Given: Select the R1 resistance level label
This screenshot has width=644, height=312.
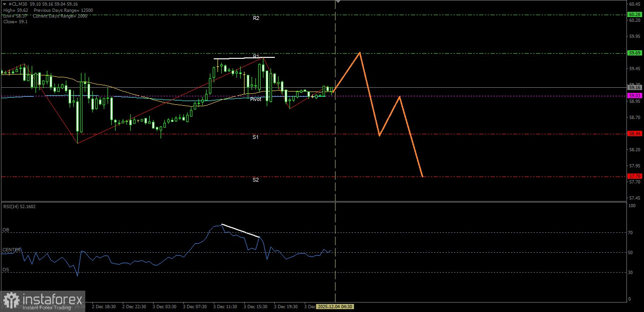Looking at the screenshot, I should 256,56.
